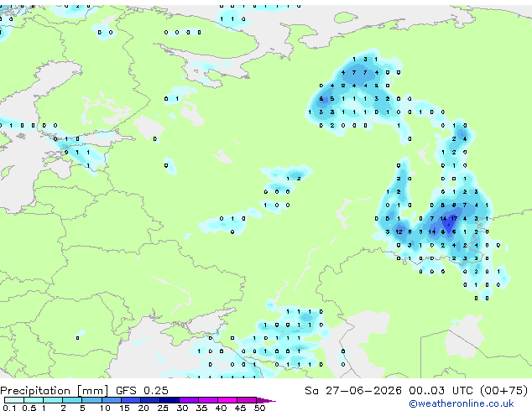Open the weatheronline.co.uk link
The image size is (532, 411).
(462, 403)
